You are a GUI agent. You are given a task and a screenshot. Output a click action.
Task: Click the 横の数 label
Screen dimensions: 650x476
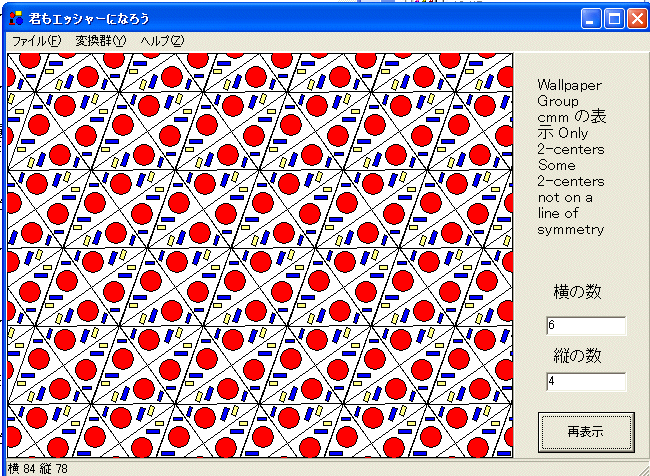577,292
